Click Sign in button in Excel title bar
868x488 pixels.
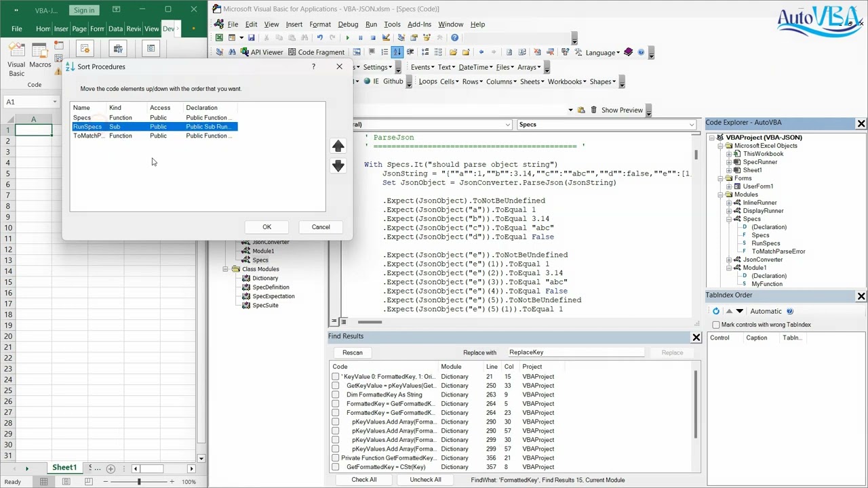pyautogui.click(x=84, y=10)
